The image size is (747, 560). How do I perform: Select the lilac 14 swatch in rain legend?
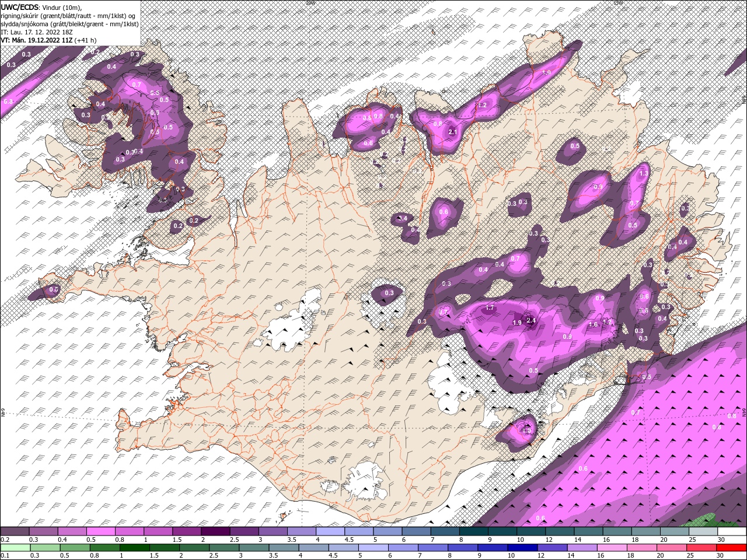pyautogui.click(x=582, y=548)
